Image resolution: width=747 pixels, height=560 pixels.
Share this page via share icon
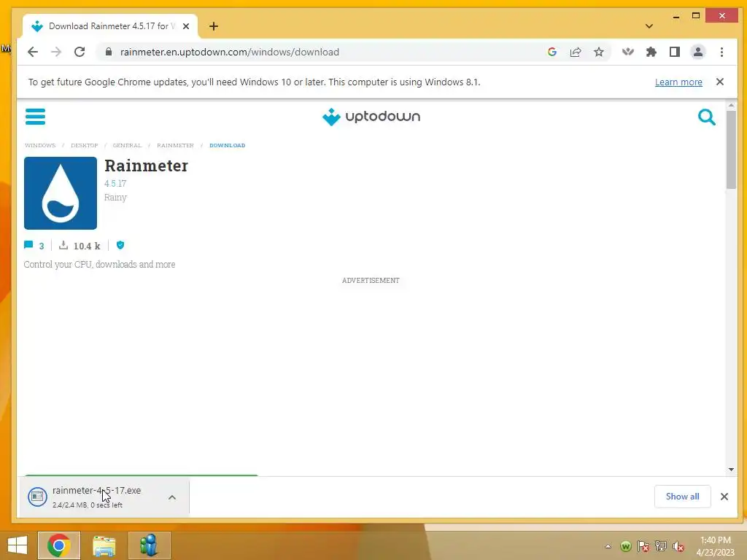tap(576, 52)
